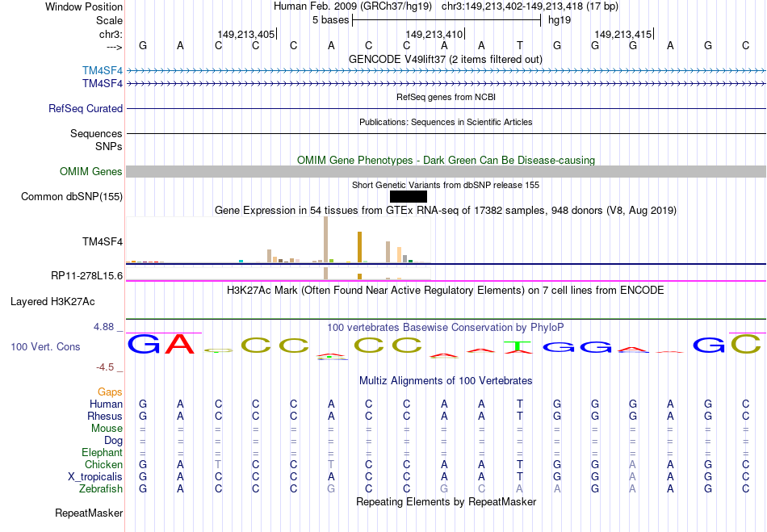This screenshot has height=532, width=767.
Task: Click the gray OMIM Genes bar
Action: point(446,172)
